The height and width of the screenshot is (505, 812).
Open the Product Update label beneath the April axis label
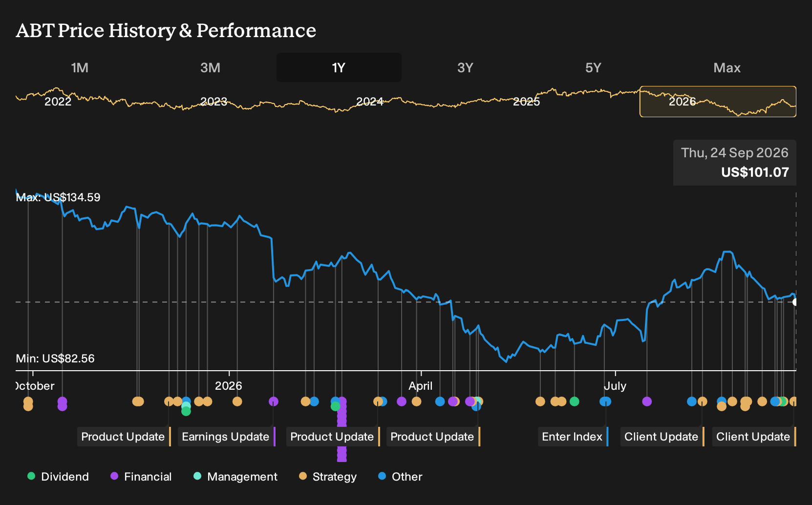point(433,437)
